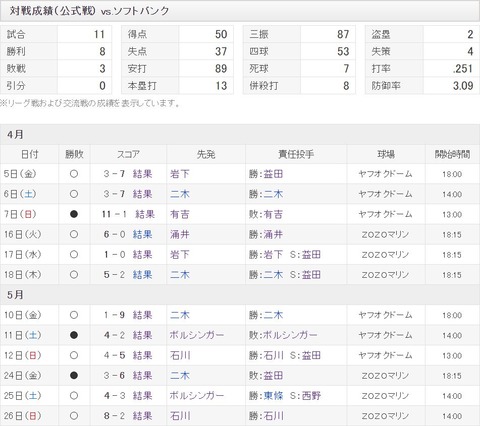Click starter 有吉 in April 7th row

180,214
